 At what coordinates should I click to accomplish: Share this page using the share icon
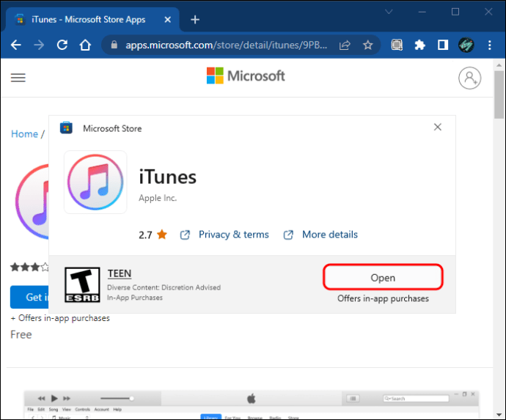coord(345,45)
